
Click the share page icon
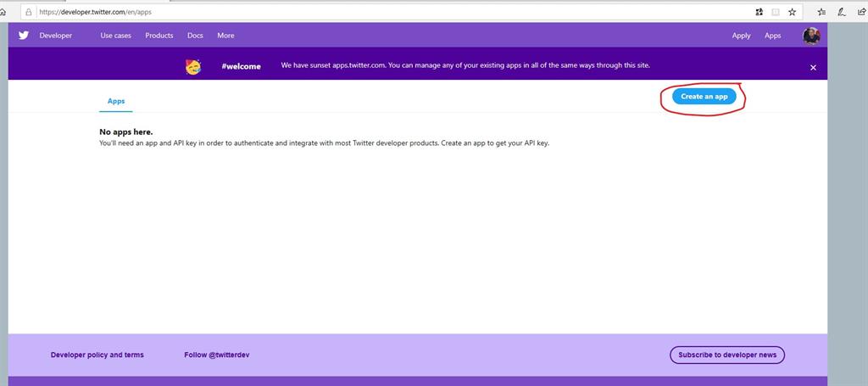coord(861,12)
